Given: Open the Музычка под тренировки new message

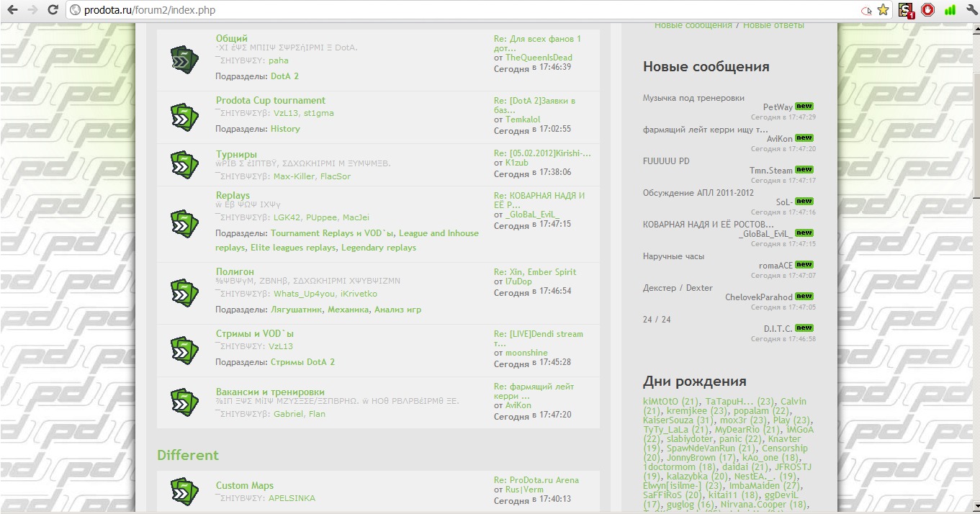Looking at the screenshot, I should tap(693, 98).
